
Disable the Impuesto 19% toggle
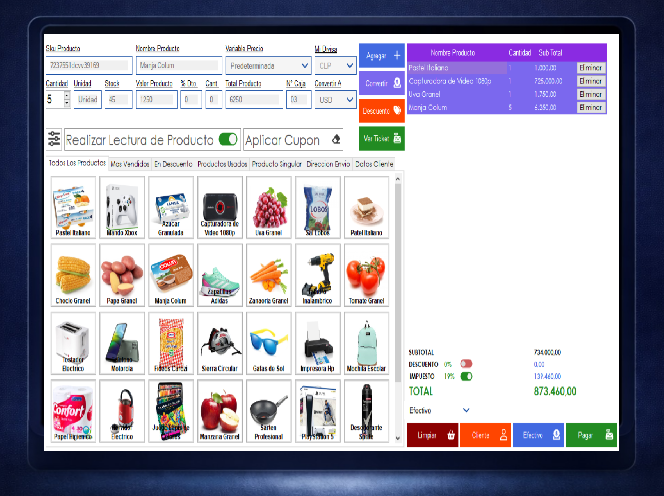pyautogui.click(x=466, y=377)
